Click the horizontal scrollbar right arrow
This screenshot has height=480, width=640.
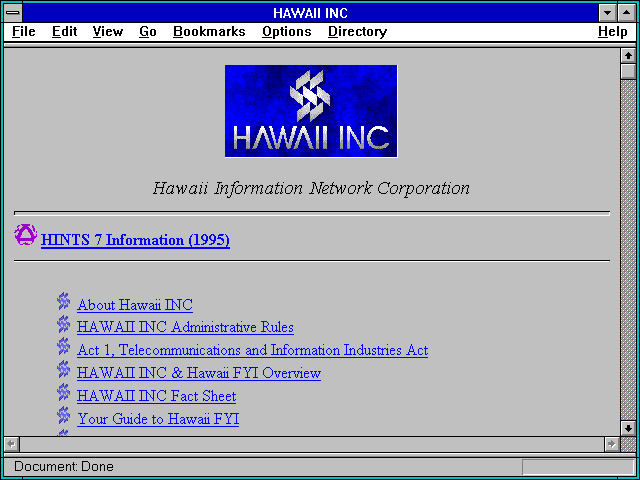611,444
